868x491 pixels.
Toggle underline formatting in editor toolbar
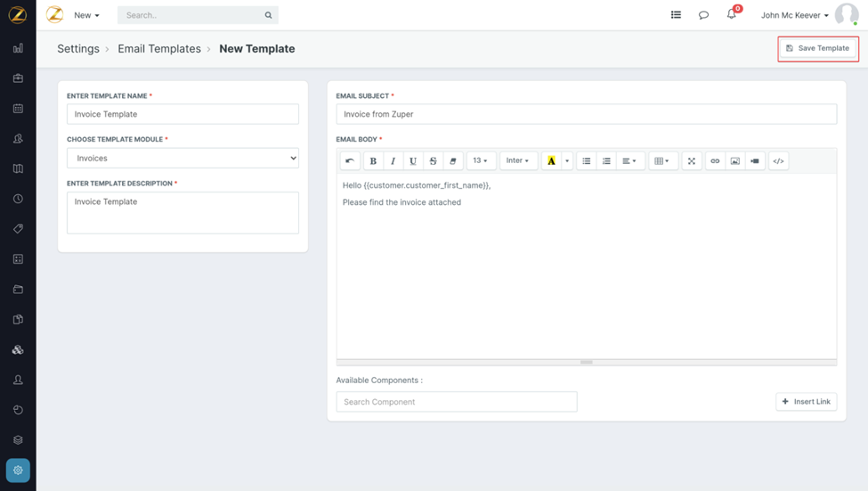(413, 161)
